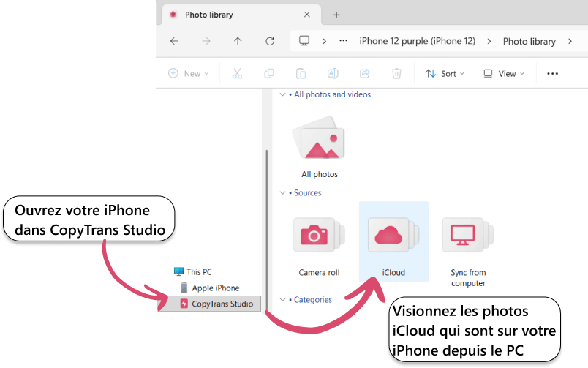Expand chevron after Photo library breadcrumb
588x368 pixels.
[570, 41]
